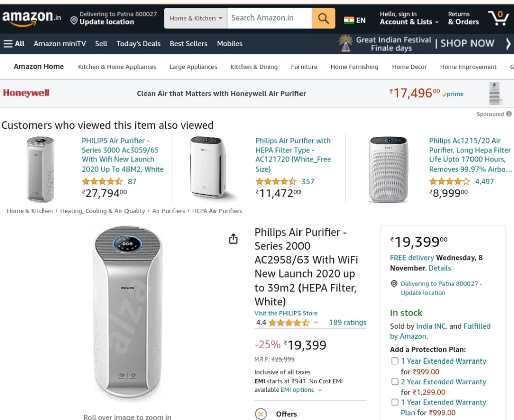This screenshot has width=514, height=420.
Task: Visit the PHILIPS Store link
Action: [286, 313]
